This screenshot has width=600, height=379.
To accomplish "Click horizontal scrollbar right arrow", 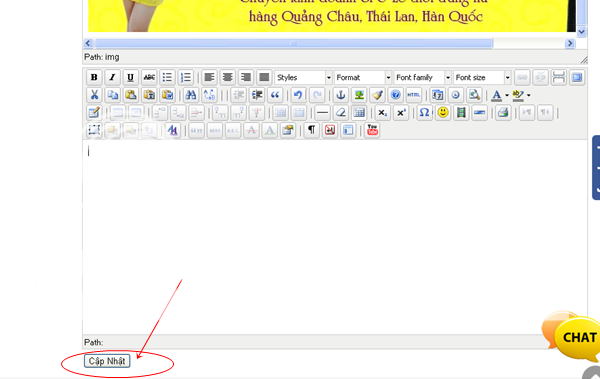I will (x=570, y=43).
